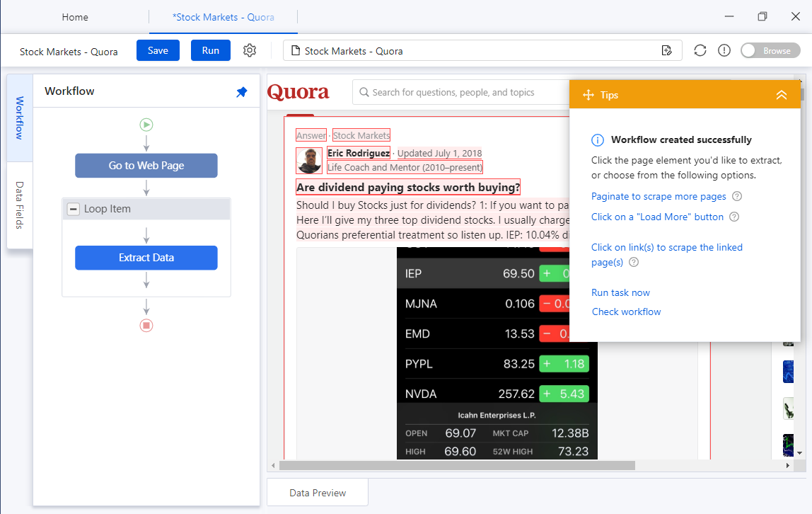Click the Quora search field
Viewport: 812px width, 514px height.
pos(461,92)
